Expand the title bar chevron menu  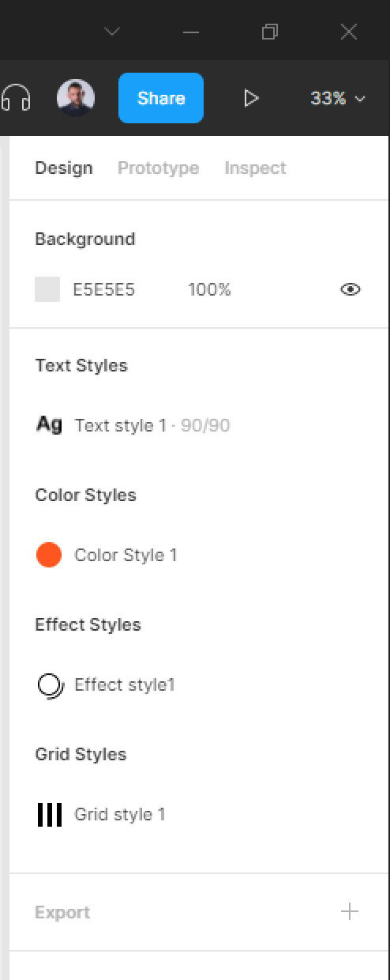pos(112,32)
